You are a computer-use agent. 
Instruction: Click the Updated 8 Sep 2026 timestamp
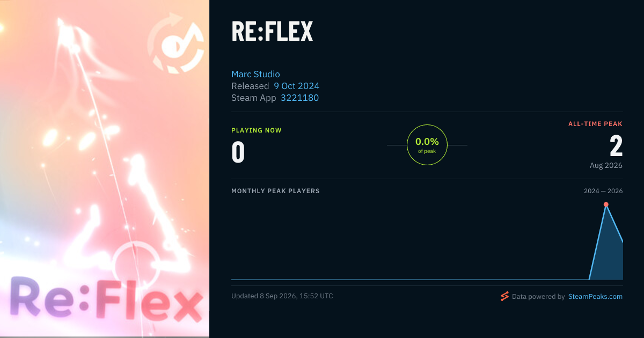282,296
